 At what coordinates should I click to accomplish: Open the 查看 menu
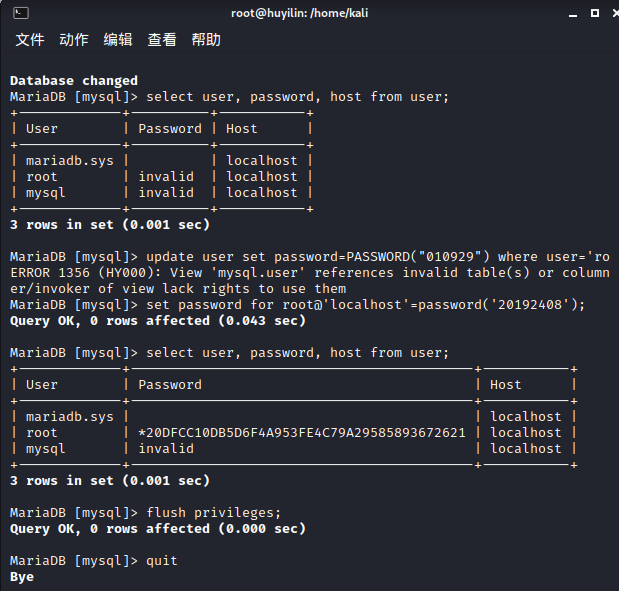coord(162,40)
